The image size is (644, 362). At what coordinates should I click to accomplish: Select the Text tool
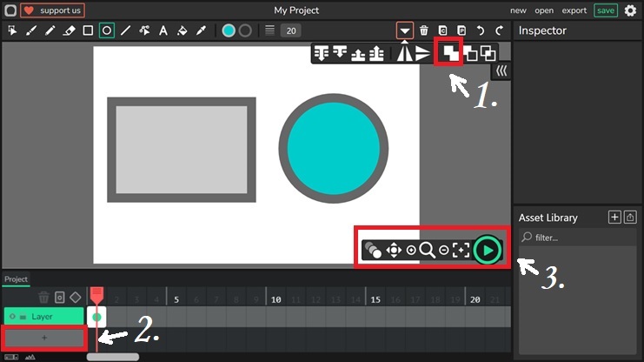(x=163, y=30)
